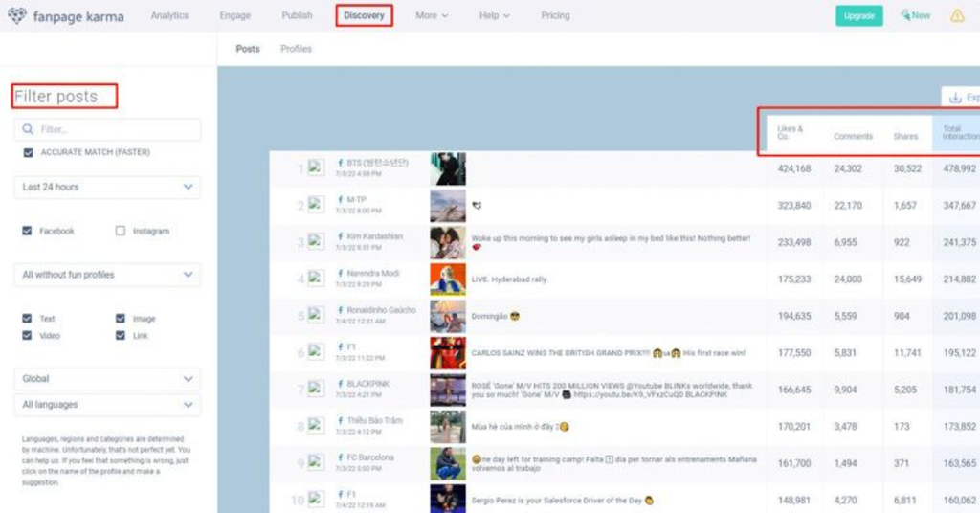
Task: Click the 'LIVE. Hyderabad rally.' post text
Action: coord(509,279)
